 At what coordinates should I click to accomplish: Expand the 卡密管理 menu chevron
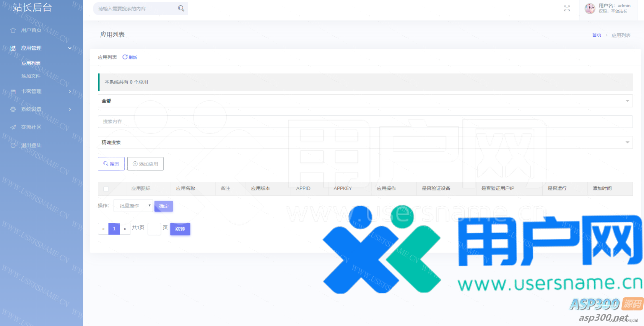click(70, 92)
